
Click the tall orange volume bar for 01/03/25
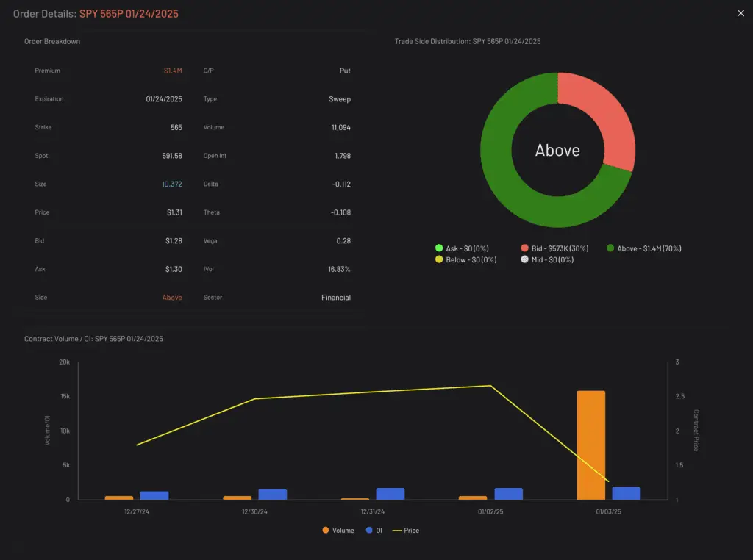590,445
